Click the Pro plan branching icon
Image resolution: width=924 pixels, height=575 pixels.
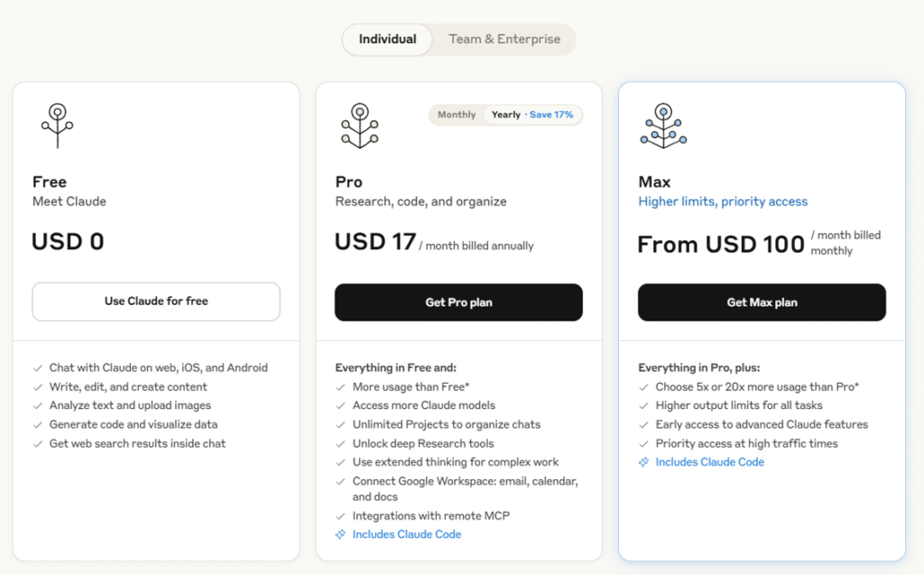(359, 125)
